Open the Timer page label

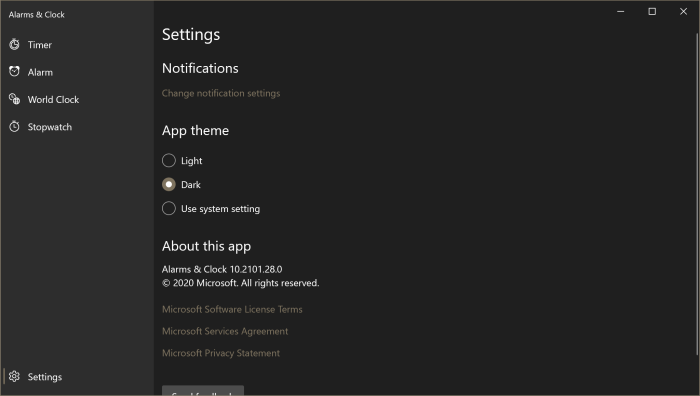point(40,45)
